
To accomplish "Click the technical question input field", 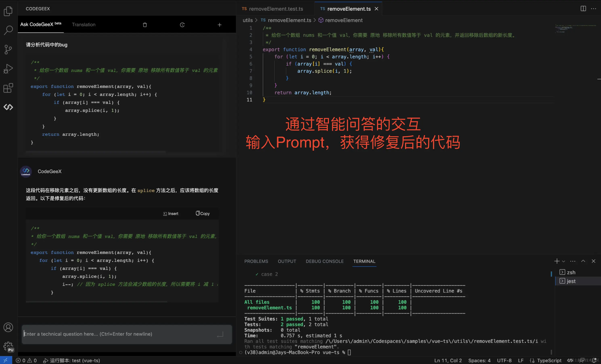I will tap(119, 334).
